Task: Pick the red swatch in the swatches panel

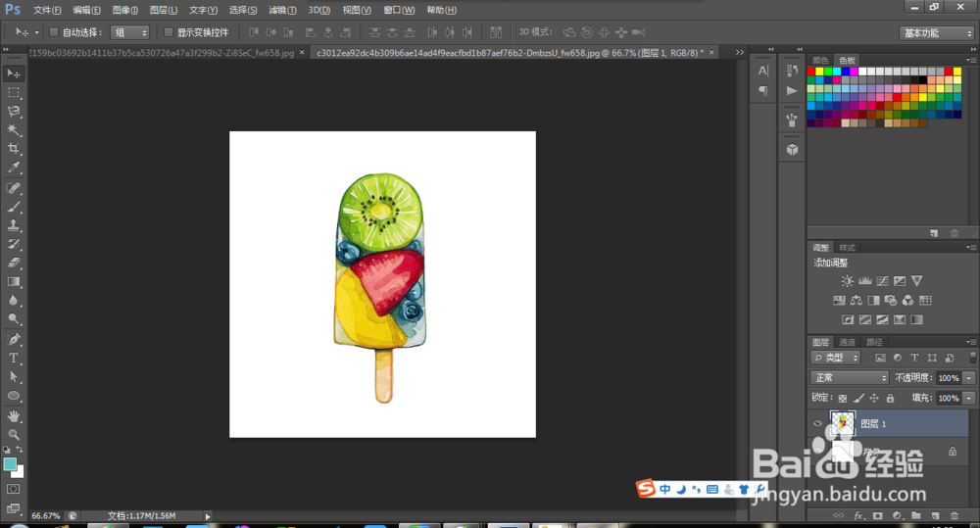Action: [811, 72]
